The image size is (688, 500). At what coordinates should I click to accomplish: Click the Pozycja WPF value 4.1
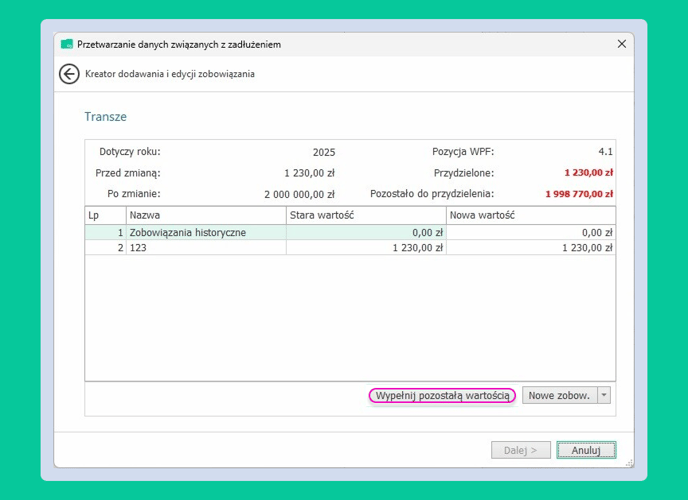pyautogui.click(x=606, y=152)
